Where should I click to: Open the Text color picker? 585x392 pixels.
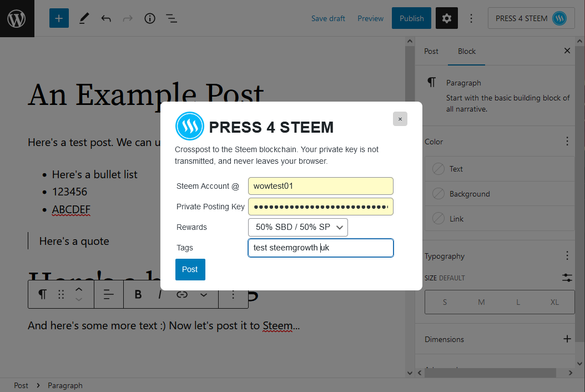pos(499,169)
